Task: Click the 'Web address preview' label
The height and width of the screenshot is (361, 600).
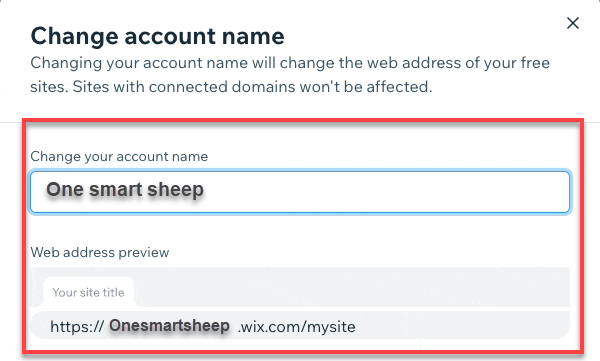Action: coord(99,252)
